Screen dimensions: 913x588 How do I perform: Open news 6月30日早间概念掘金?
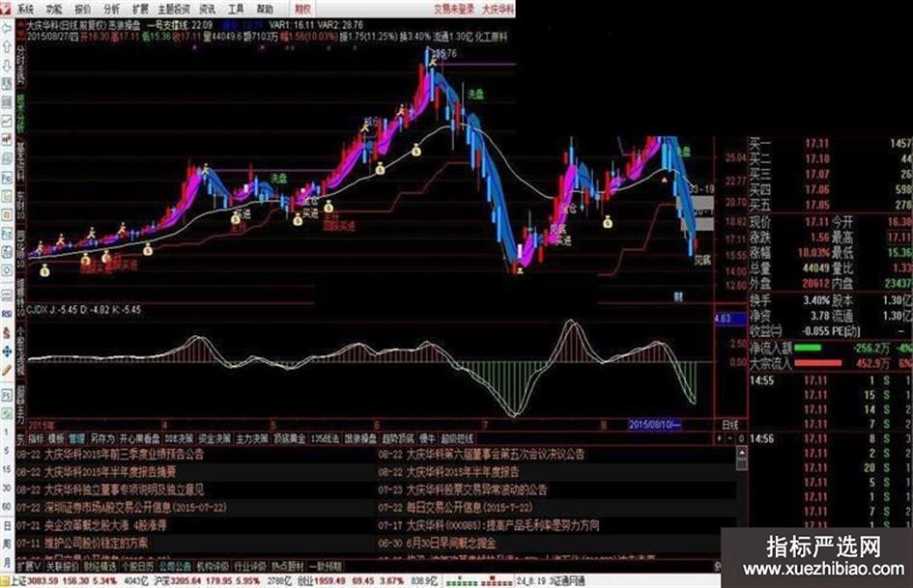tap(450, 544)
